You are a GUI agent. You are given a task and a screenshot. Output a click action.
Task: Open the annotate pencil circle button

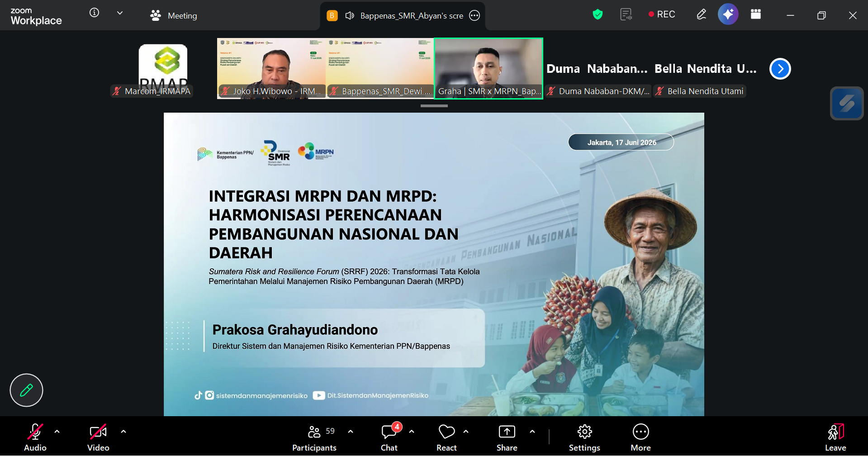tap(26, 390)
